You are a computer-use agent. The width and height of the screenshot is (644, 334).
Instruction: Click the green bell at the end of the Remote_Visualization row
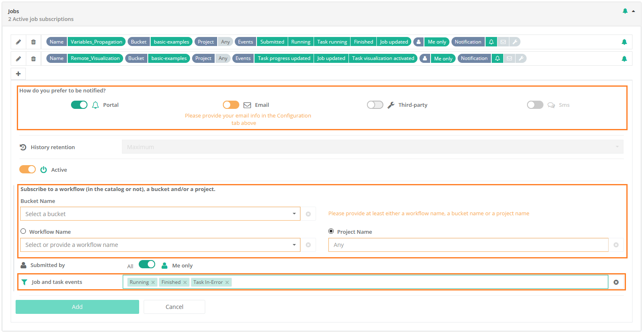[624, 59]
